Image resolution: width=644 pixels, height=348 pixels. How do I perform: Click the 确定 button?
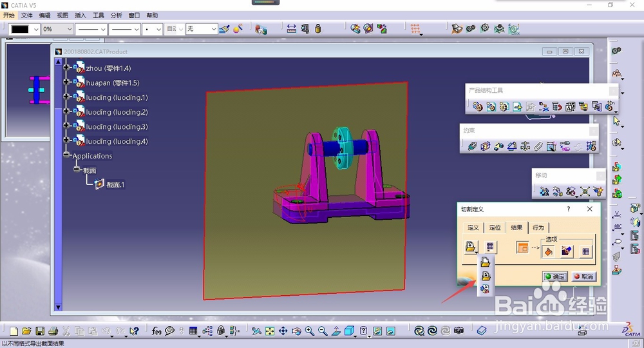pos(555,276)
